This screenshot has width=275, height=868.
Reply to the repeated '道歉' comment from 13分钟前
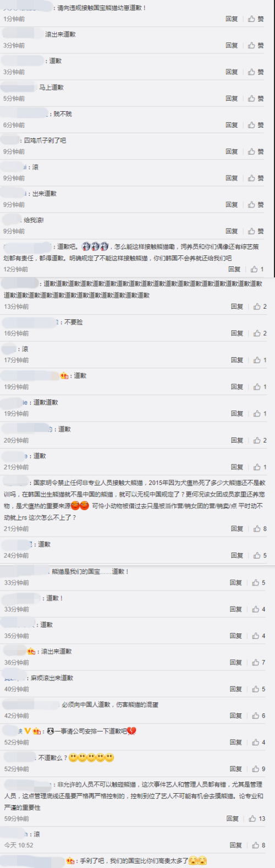tap(237, 307)
